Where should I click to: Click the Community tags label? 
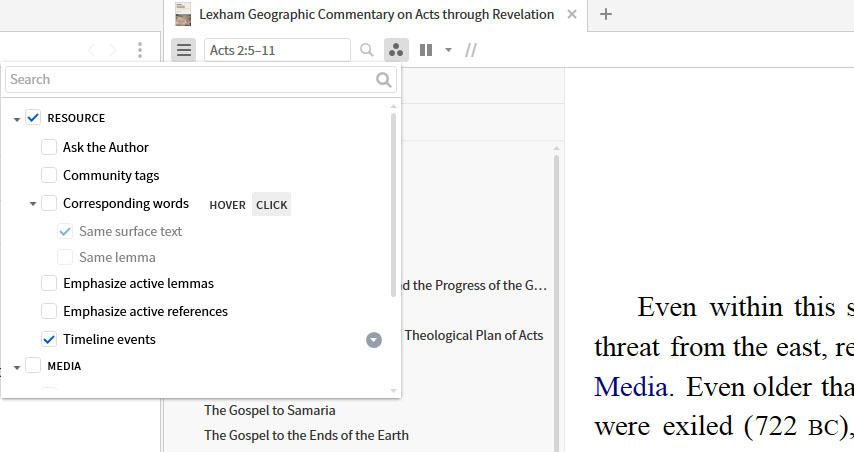(x=111, y=175)
